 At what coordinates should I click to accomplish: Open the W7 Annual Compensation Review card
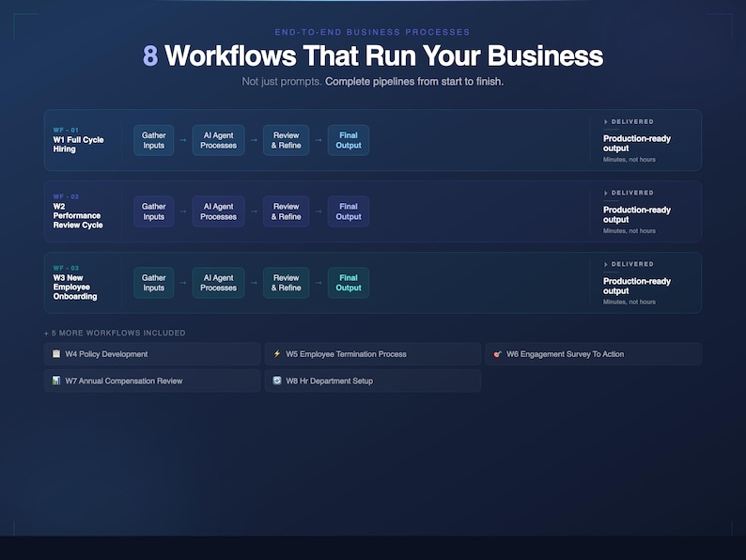click(152, 381)
